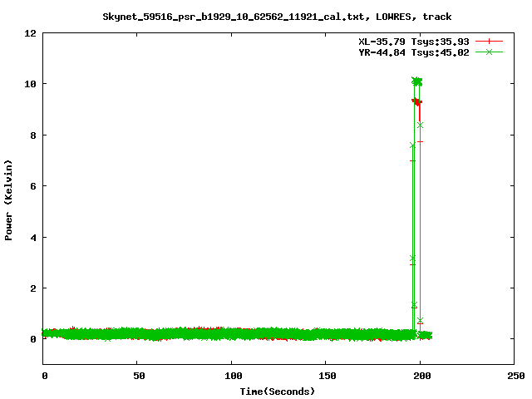Click y-axis tick label 12
The height and width of the screenshot is (399, 532).
click(x=30, y=33)
